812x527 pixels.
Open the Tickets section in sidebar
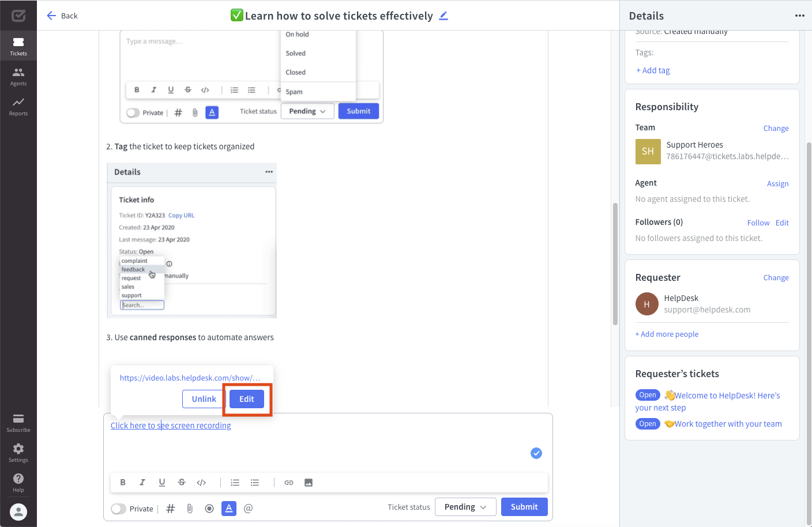pos(18,46)
